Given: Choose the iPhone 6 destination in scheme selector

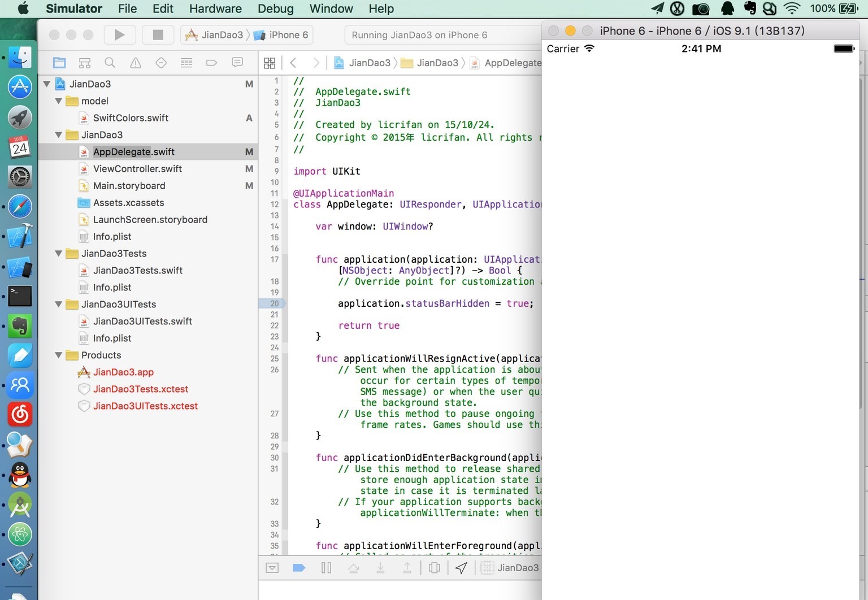Looking at the screenshot, I should [288, 35].
